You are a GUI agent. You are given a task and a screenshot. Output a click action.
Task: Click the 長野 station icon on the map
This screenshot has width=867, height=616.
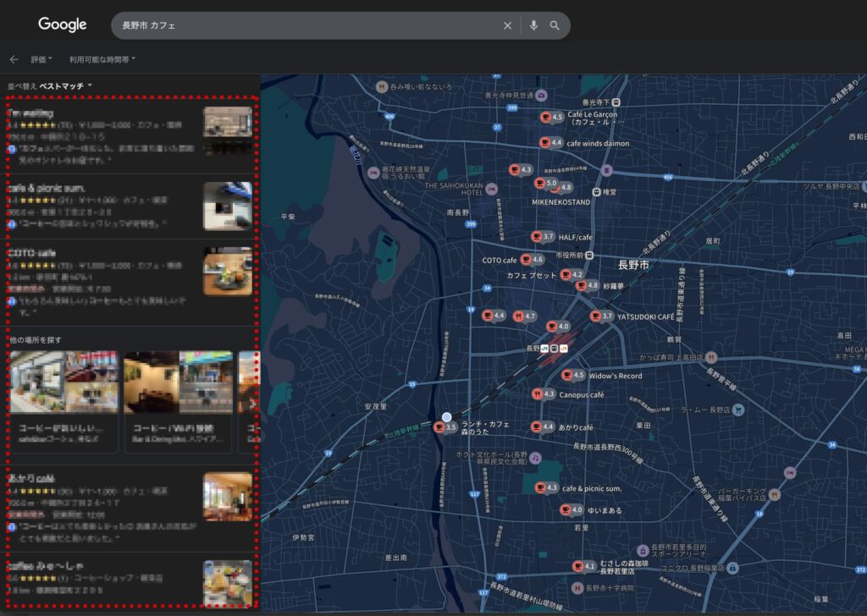click(x=554, y=348)
